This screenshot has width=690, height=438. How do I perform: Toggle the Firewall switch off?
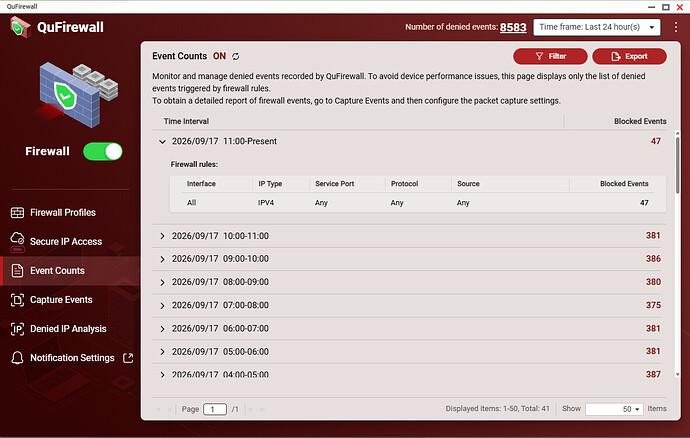pos(103,151)
